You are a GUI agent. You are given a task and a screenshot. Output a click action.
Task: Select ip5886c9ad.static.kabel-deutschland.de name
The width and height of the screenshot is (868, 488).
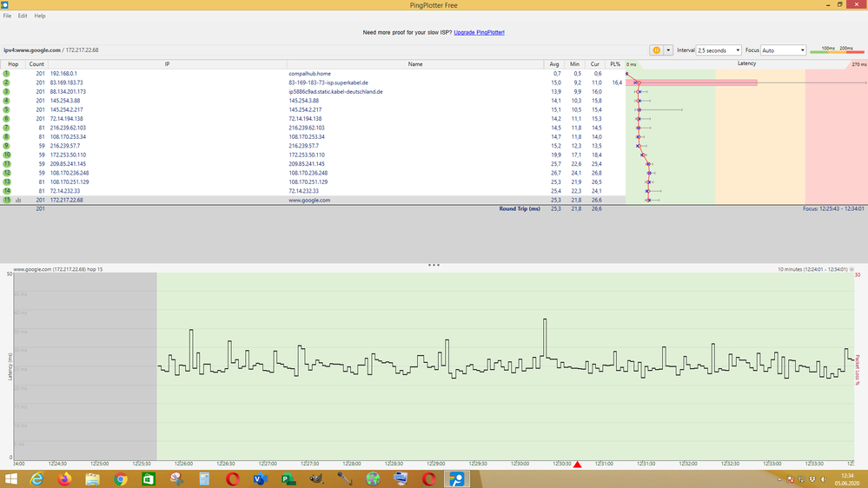tap(335, 92)
